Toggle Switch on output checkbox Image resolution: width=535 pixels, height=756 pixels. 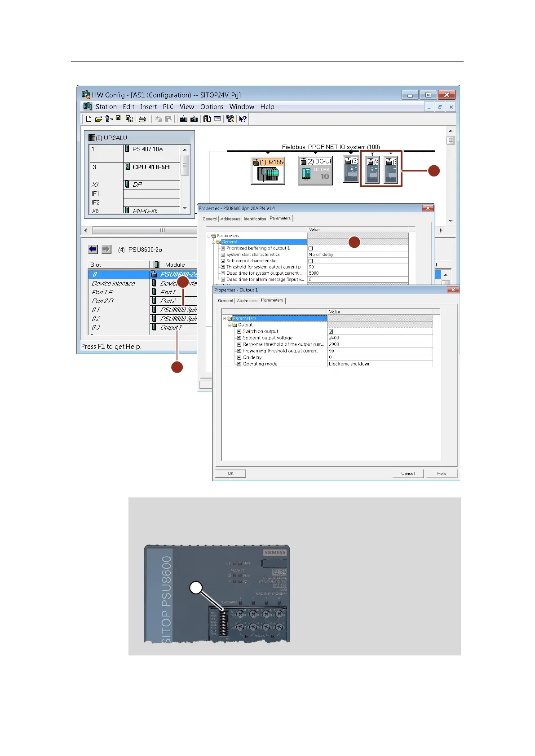pyautogui.click(x=331, y=331)
